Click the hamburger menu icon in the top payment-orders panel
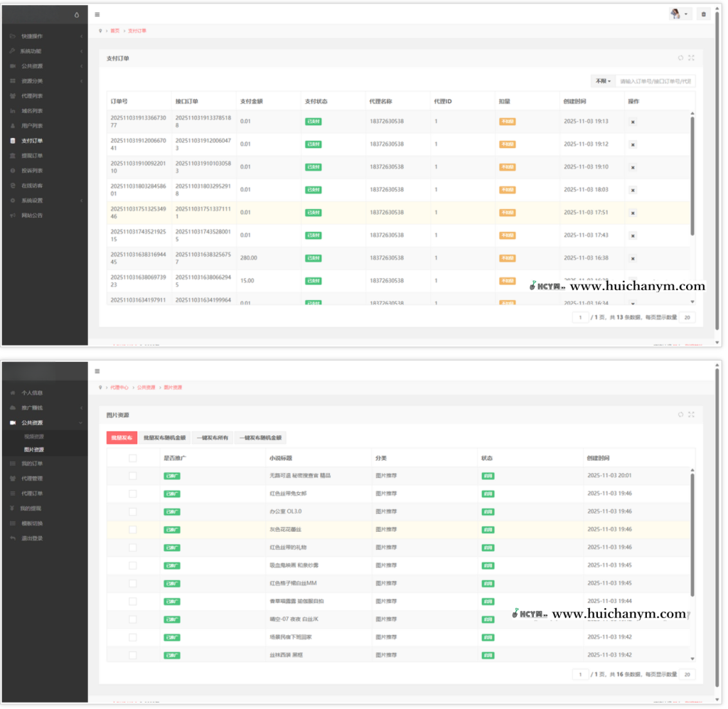728x709 pixels. pyautogui.click(x=97, y=14)
